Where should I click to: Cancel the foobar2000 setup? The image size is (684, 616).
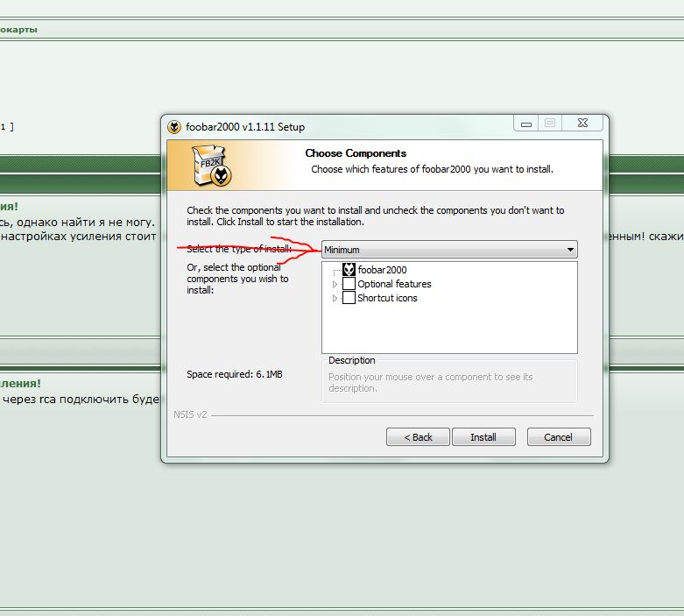coord(559,437)
